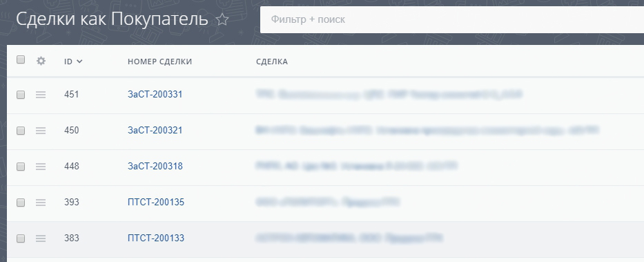The width and height of the screenshot is (644, 262).
Task: Open deal ПТСТ-200135
Action: (x=156, y=202)
